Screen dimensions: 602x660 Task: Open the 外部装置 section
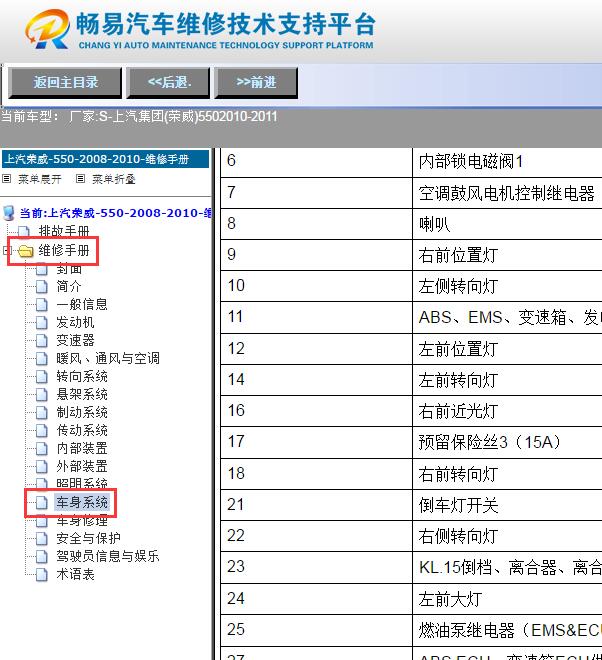pos(82,466)
